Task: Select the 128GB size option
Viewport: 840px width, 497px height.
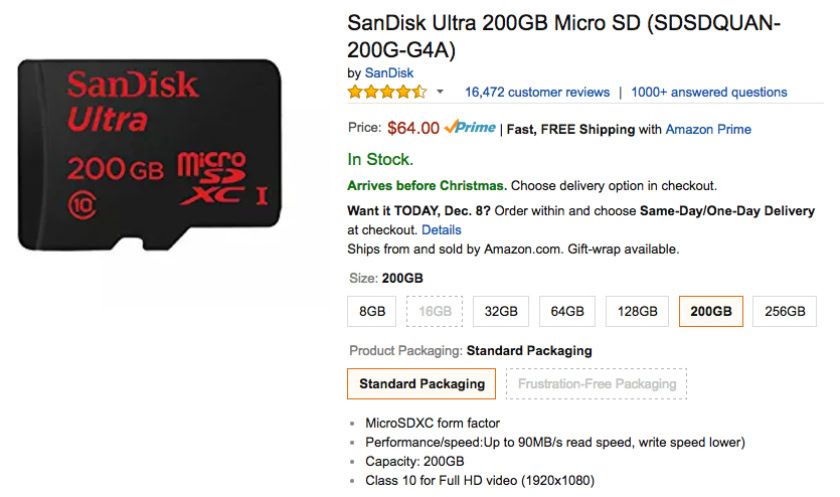Action: click(x=637, y=312)
